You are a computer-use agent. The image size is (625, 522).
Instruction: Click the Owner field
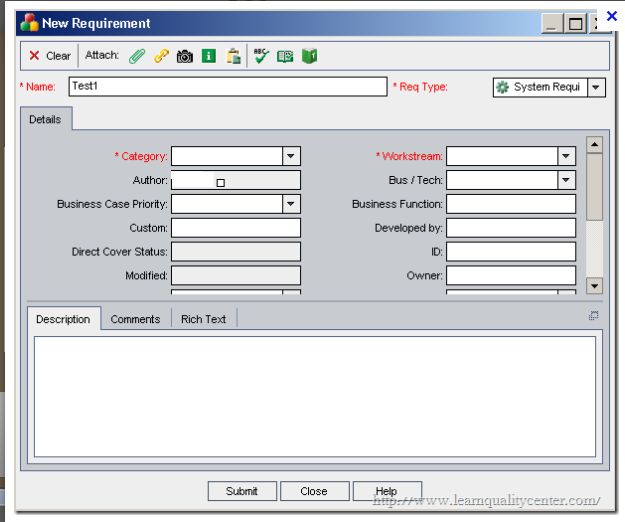(x=511, y=276)
